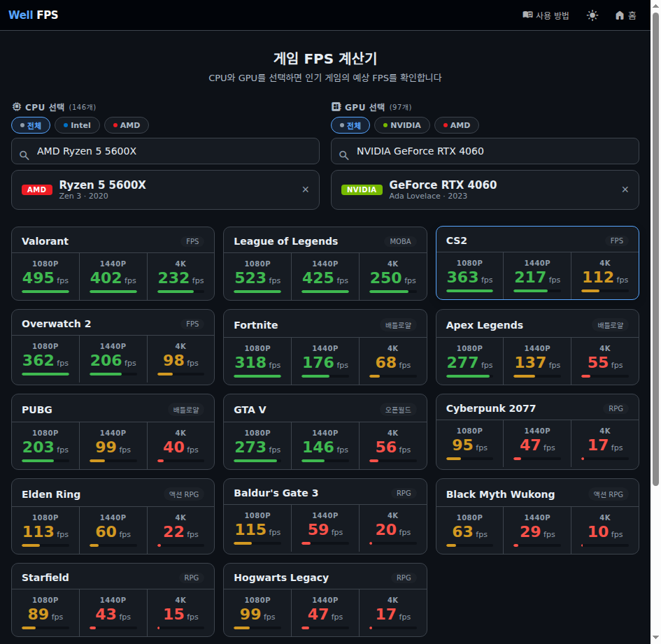Click the GPU card icon beside GPU 선택
Image resolution: width=661 pixels, height=644 pixels.
[x=336, y=106]
